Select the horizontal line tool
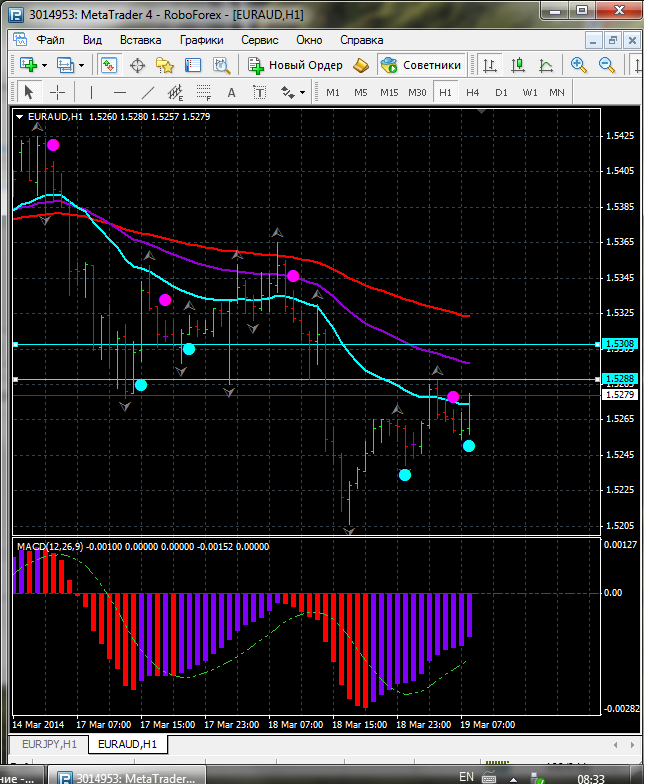Screen dimensions: 650x784 119,92
